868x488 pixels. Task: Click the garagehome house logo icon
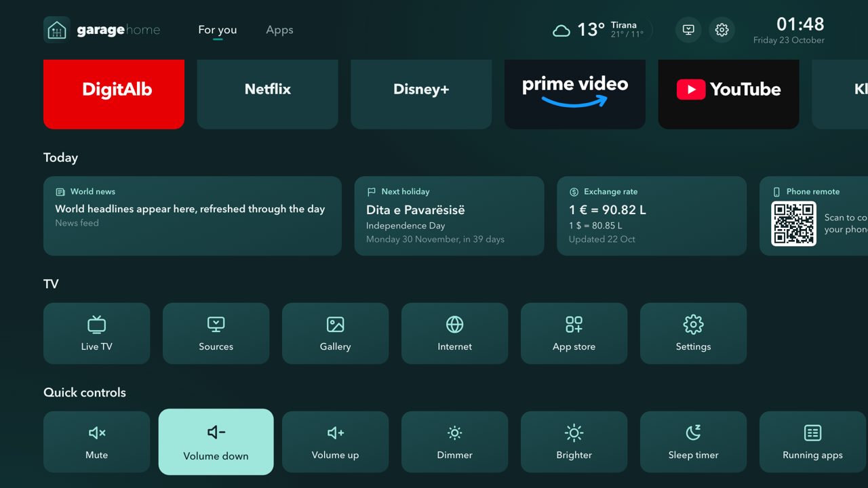(x=57, y=30)
